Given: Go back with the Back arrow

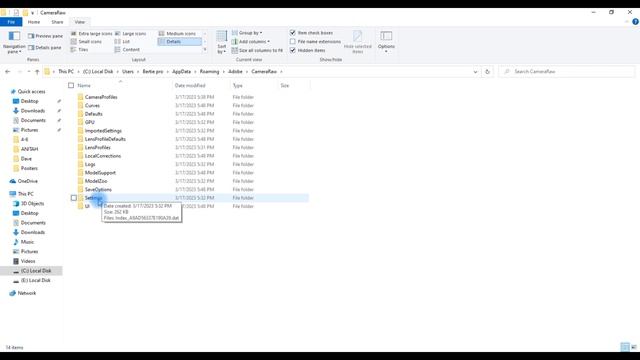Looking at the screenshot, I should click(8, 71).
